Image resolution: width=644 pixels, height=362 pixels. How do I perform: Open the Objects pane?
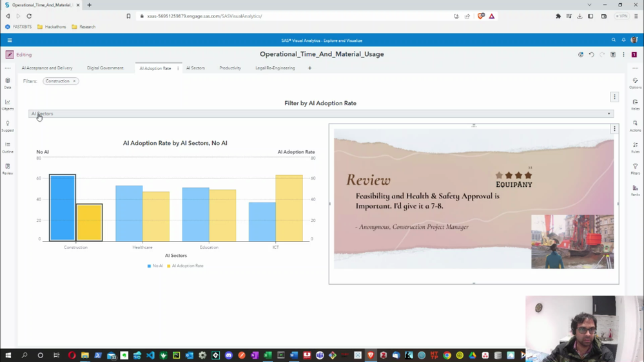pos(8,104)
